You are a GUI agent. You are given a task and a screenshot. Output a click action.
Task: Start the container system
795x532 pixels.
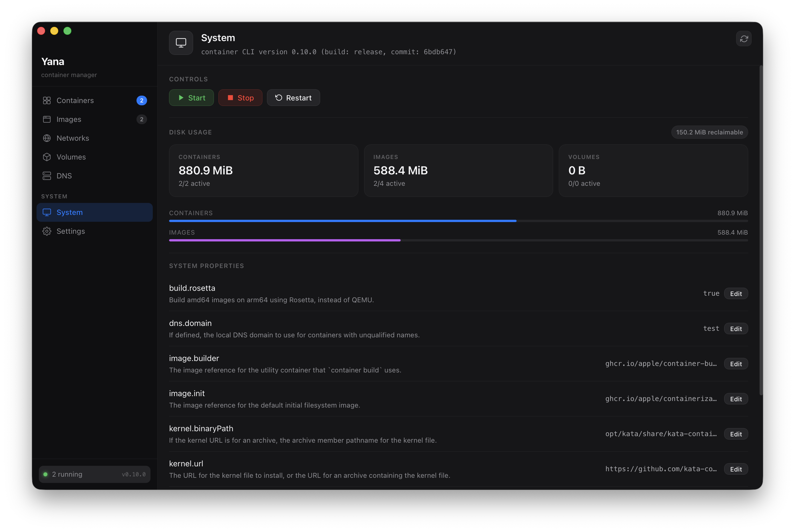click(x=191, y=98)
